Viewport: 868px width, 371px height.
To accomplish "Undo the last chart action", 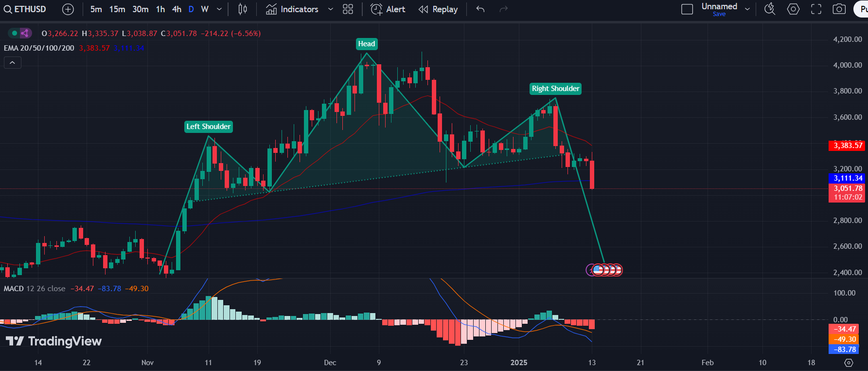I will point(480,9).
